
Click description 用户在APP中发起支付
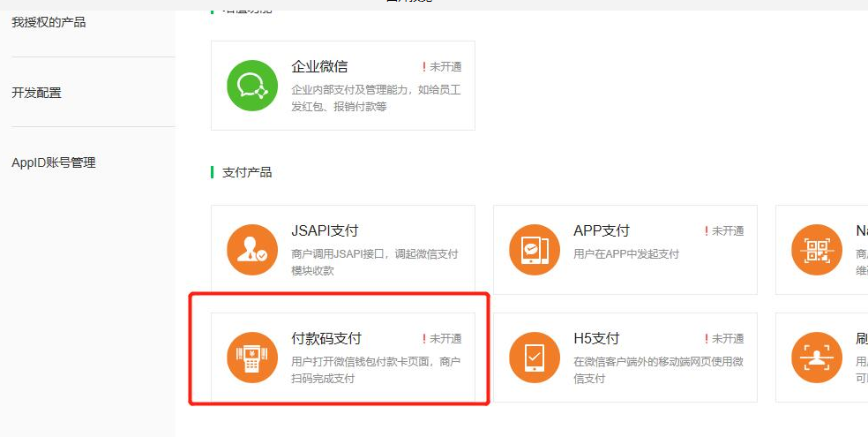[626, 254]
